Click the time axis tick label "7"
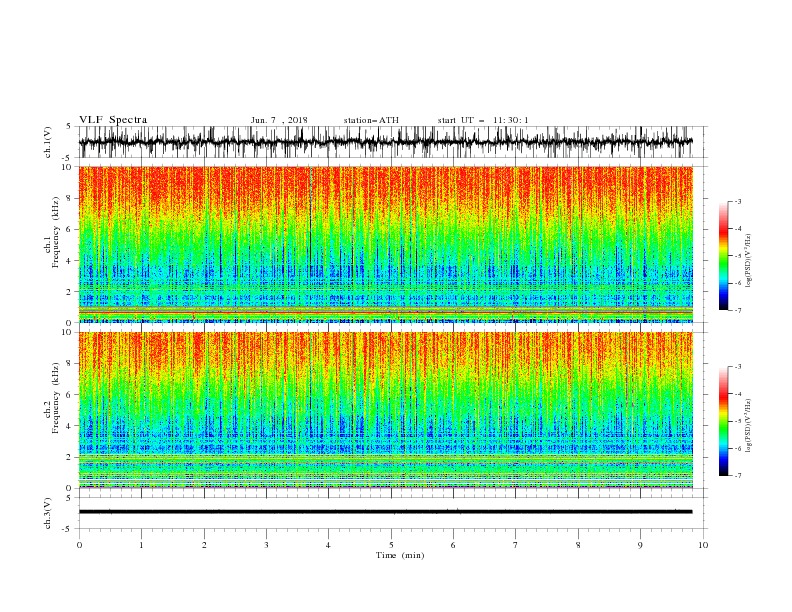The image size is (792, 612). tap(516, 545)
